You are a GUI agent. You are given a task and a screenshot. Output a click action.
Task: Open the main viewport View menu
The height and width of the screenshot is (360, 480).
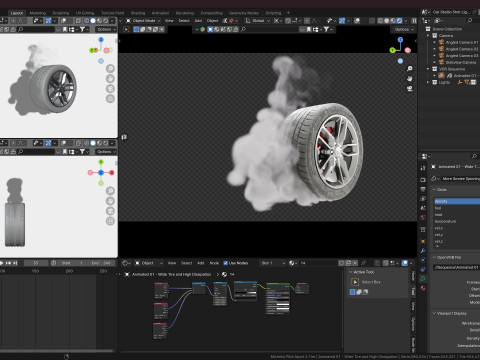point(169,21)
